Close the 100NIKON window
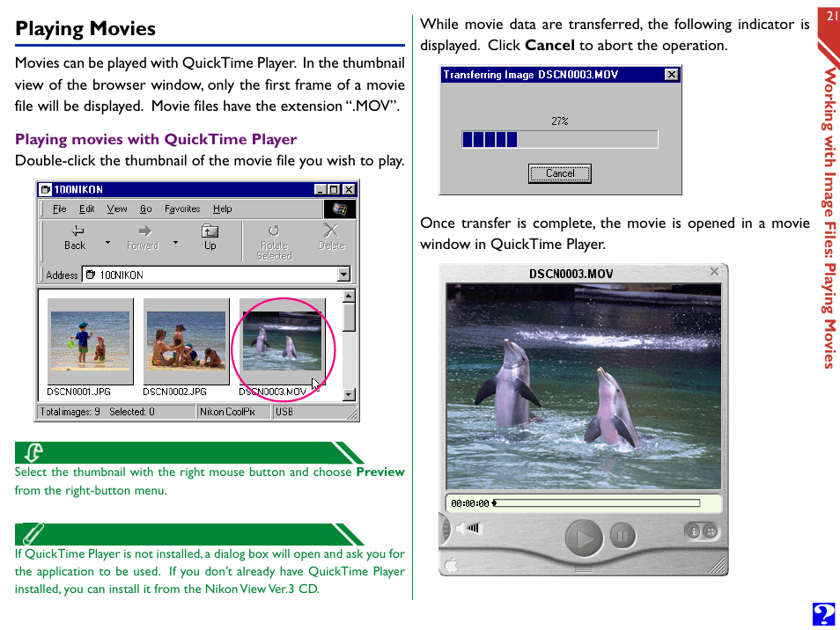Screen dimensions: 840x630 [348, 189]
